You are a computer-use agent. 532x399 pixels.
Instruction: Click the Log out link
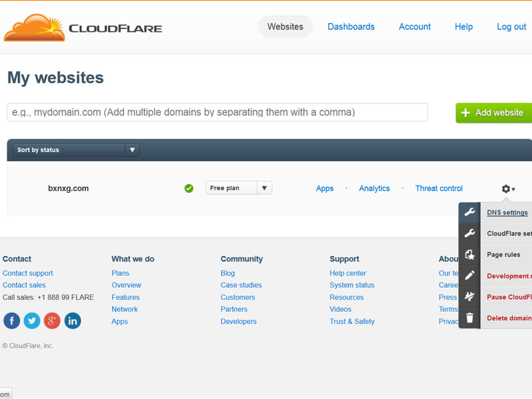(511, 27)
